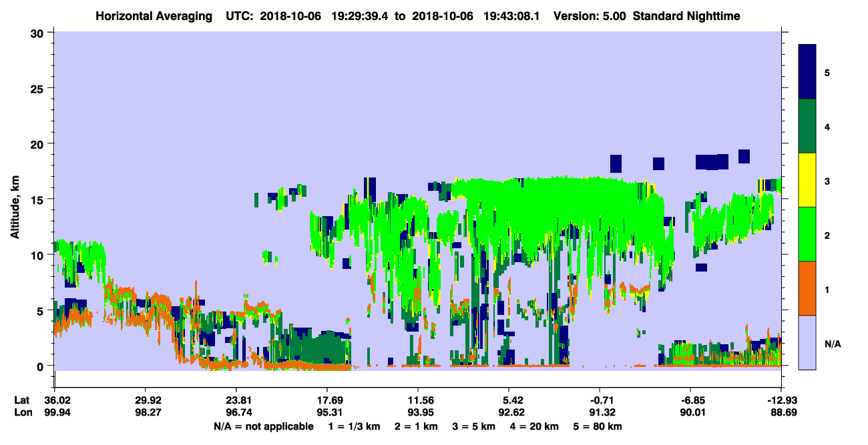Click the 'Lat' row label
This screenshot has width=868, height=445.
point(21,400)
